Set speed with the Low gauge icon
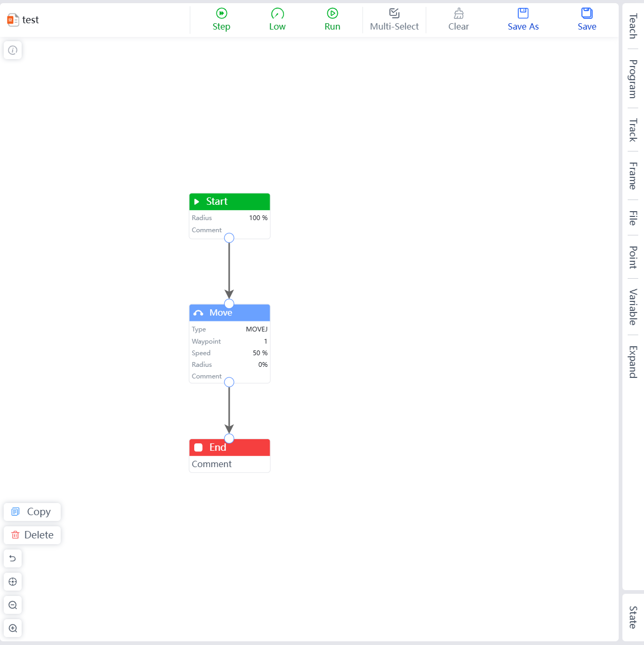 click(x=277, y=14)
